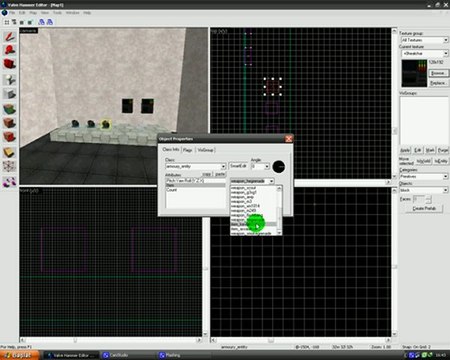Choose weapon_m3 in the dropdown list

click(x=253, y=202)
